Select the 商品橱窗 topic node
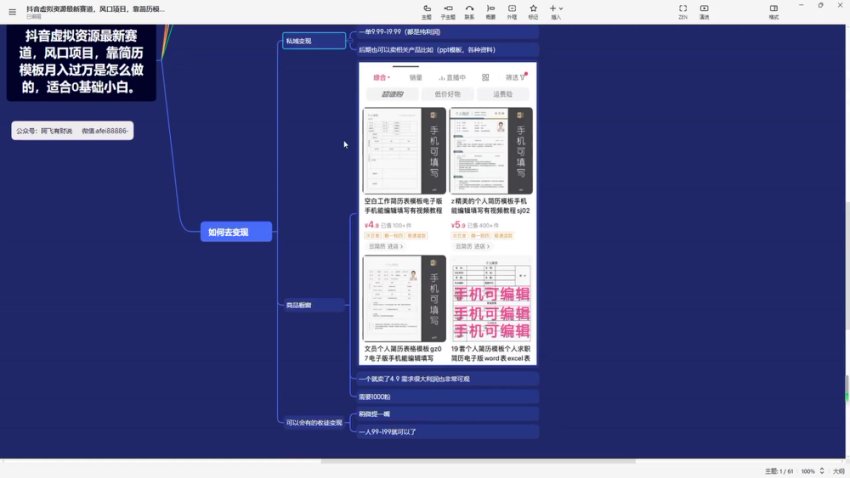The width and height of the screenshot is (850, 478). 313,304
